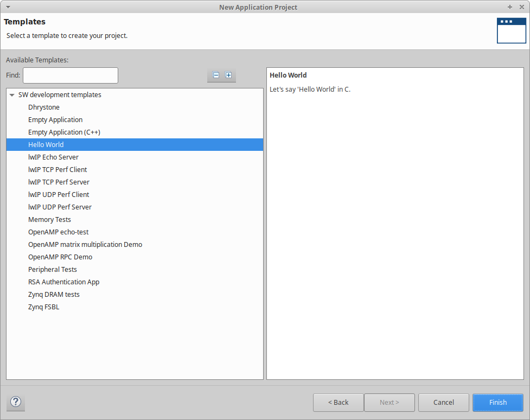This screenshot has height=420, width=530.
Task: Close the New Application Project dialog
Action: coord(521,7)
